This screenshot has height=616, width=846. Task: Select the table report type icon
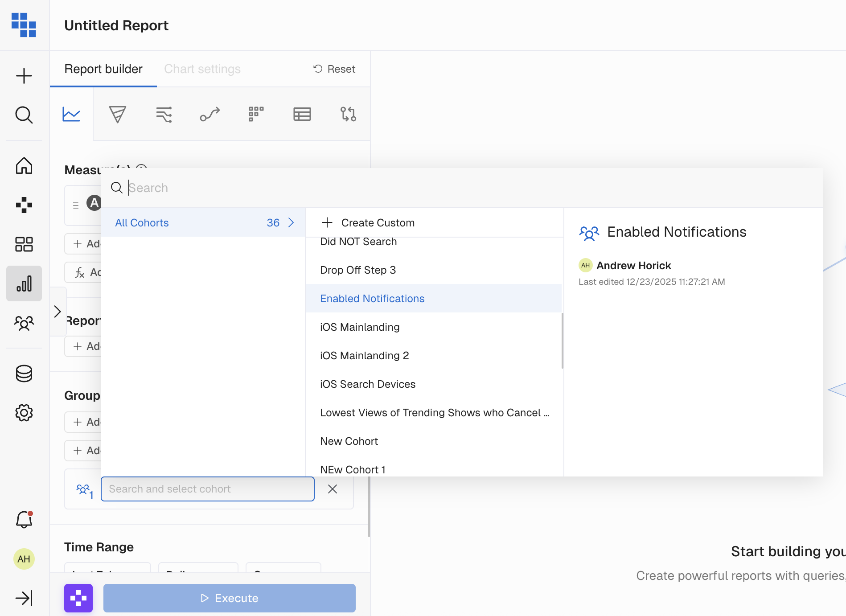pyautogui.click(x=302, y=114)
